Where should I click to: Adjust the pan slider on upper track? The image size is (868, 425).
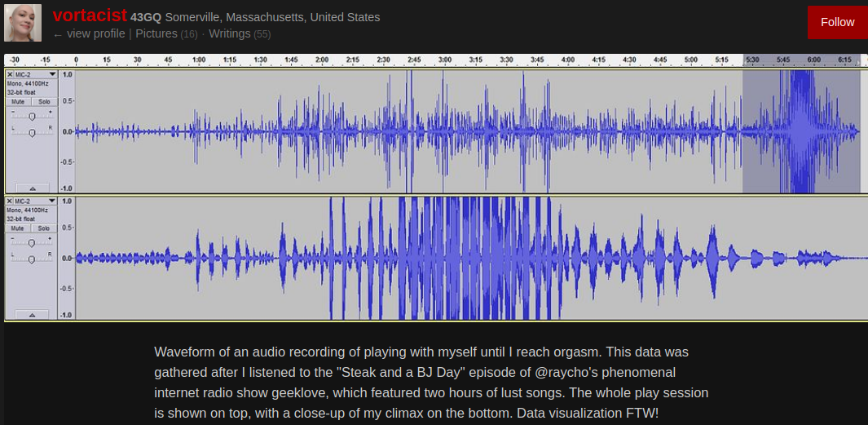click(32, 132)
